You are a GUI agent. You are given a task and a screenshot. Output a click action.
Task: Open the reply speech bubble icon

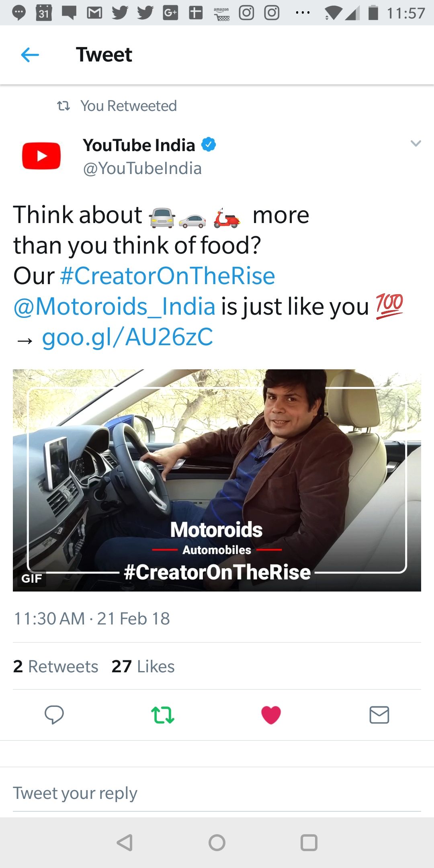[x=54, y=714]
